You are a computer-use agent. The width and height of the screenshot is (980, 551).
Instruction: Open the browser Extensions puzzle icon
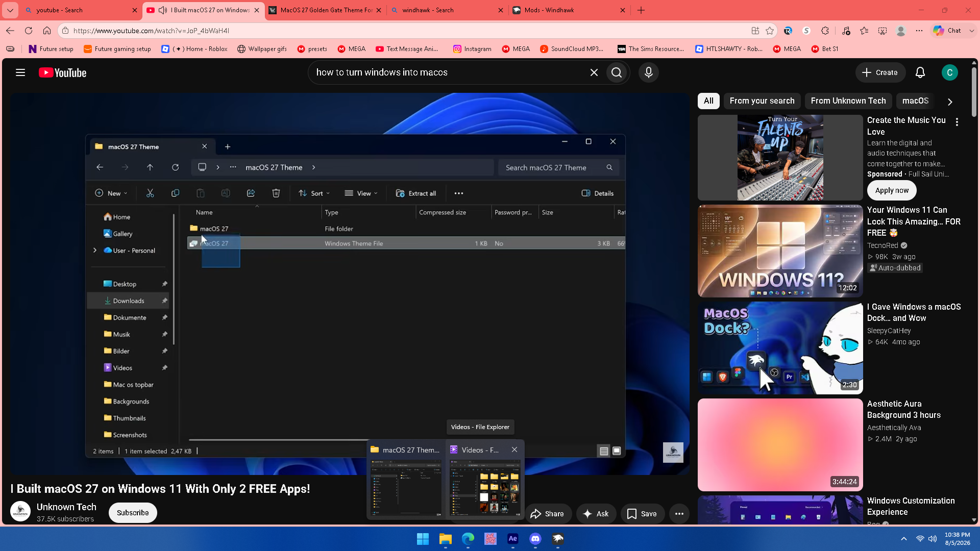tap(825, 31)
